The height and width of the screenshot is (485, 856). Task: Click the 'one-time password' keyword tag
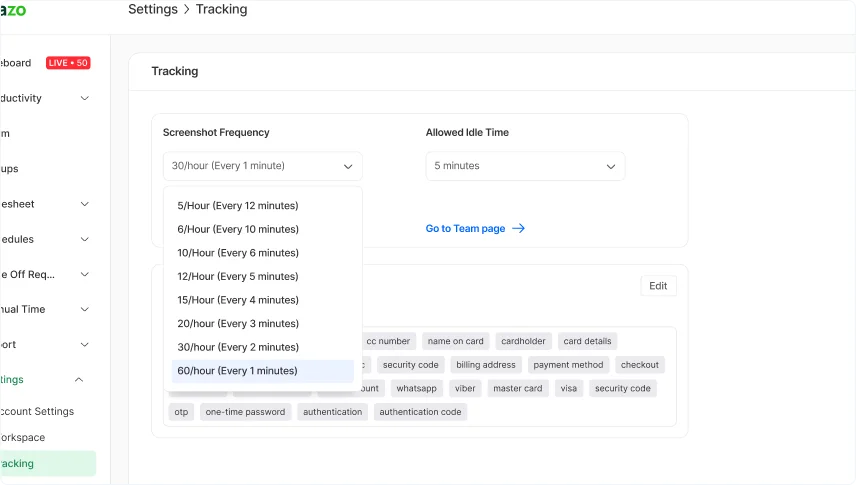[245, 412]
